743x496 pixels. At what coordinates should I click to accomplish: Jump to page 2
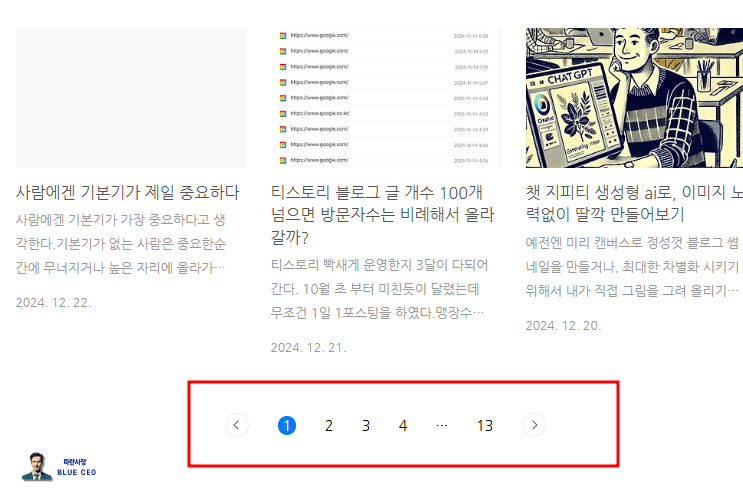pos(328,425)
